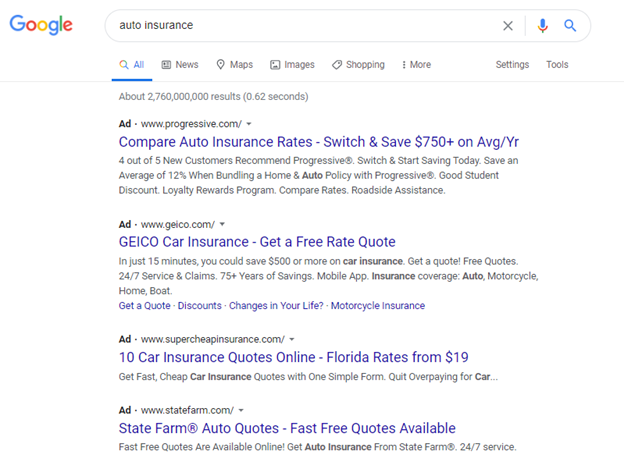Open GEICO Car Insurance free quote link
The width and height of the screenshot is (624, 462).
pyautogui.click(x=257, y=242)
